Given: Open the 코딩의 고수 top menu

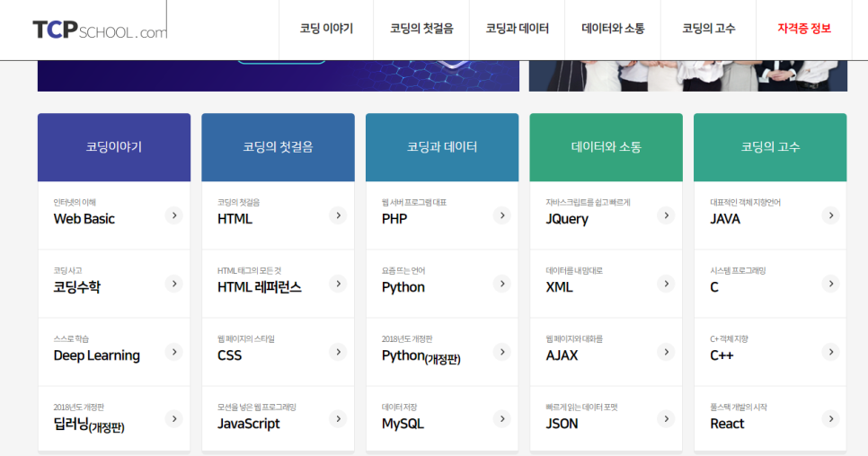Looking at the screenshot, I should click(709, 29).
